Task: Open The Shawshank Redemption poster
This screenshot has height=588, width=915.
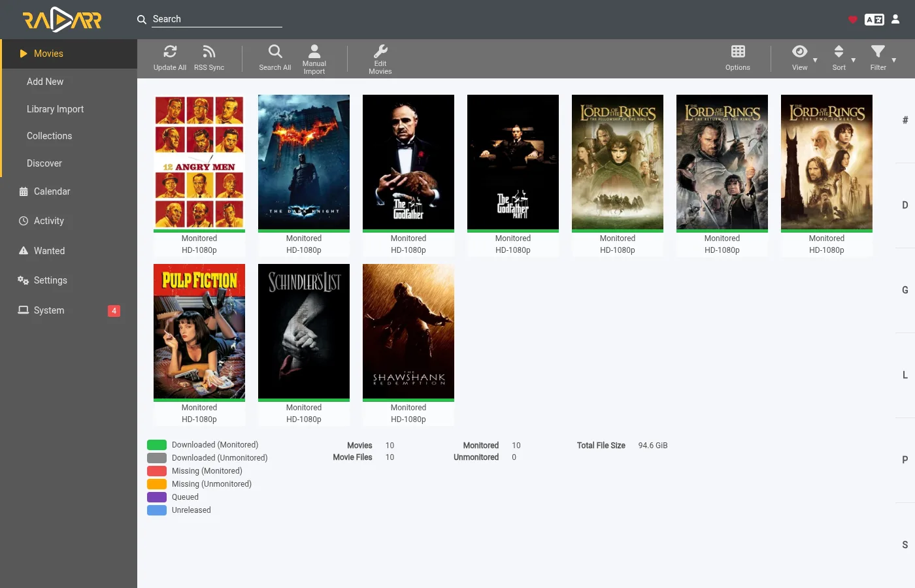Action: [408, 331]
